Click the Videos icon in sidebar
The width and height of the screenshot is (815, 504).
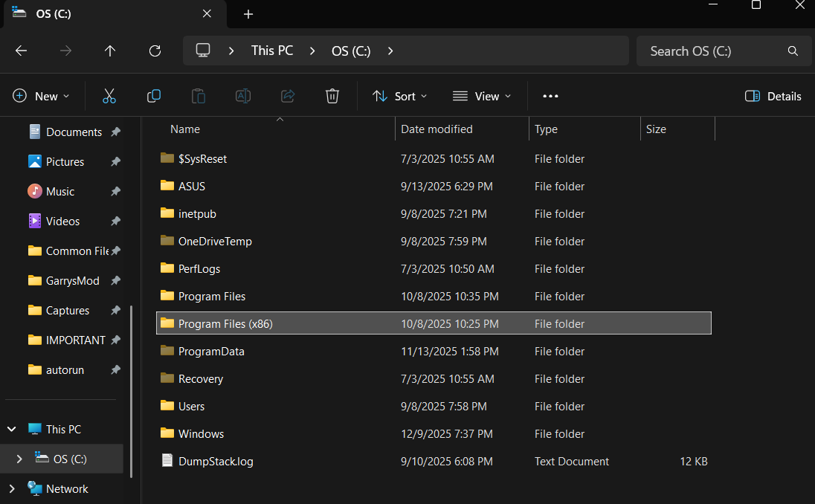[35, 221]
